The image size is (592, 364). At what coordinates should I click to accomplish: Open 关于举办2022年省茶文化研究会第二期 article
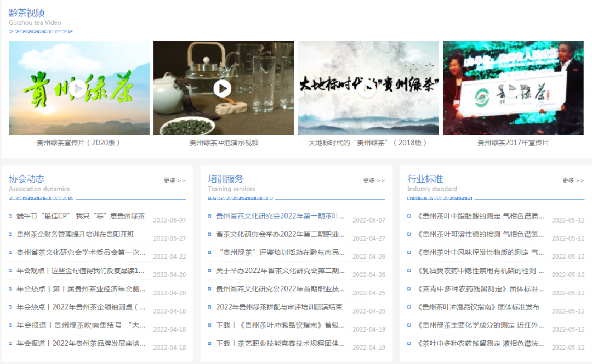tap(280, 270)
